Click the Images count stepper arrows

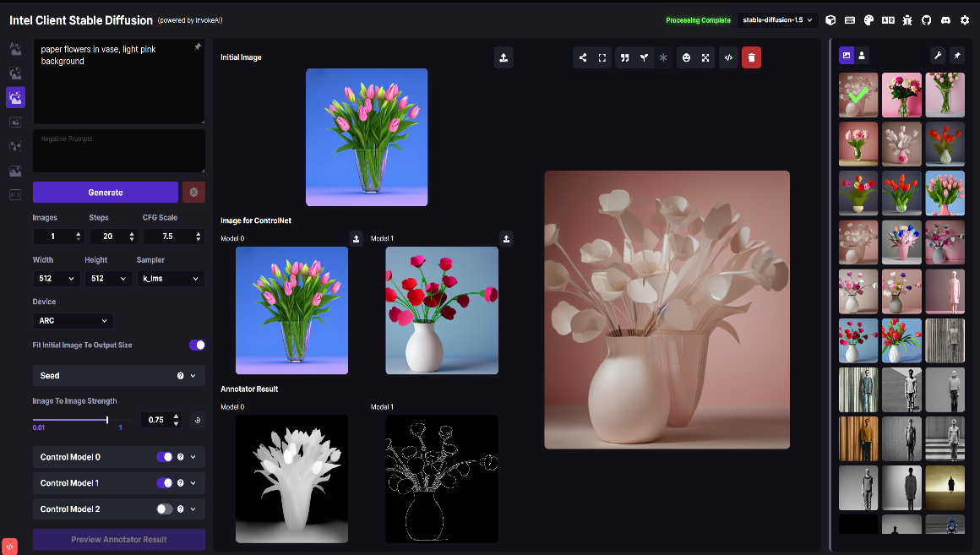click(78, 237)
